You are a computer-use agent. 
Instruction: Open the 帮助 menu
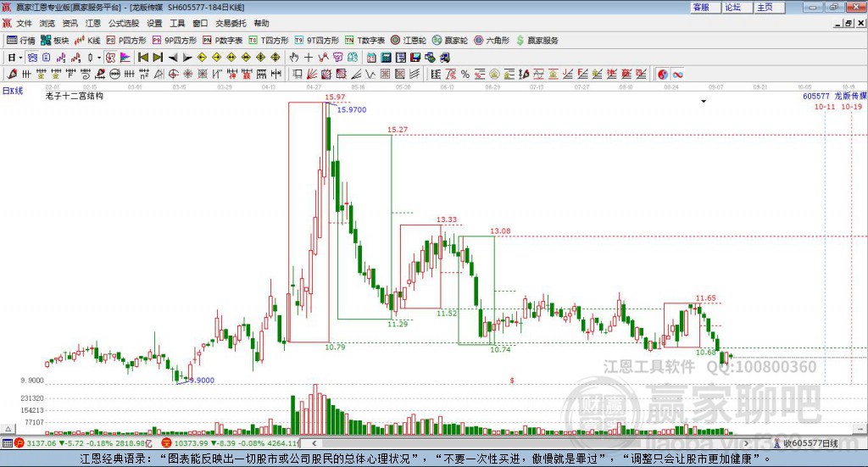pos(261,23)
